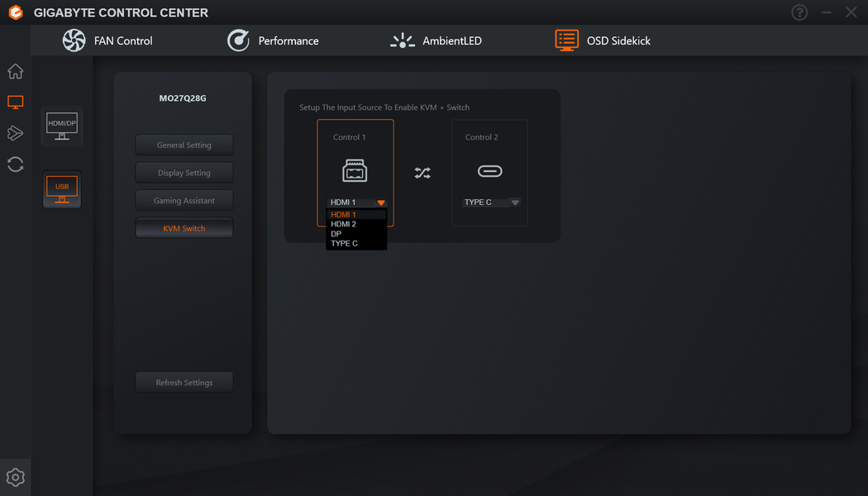Click the MO27Q28G monitor name
Image resolution: width=868 pixels, height=496 pixels.
(x=183, y=98)
